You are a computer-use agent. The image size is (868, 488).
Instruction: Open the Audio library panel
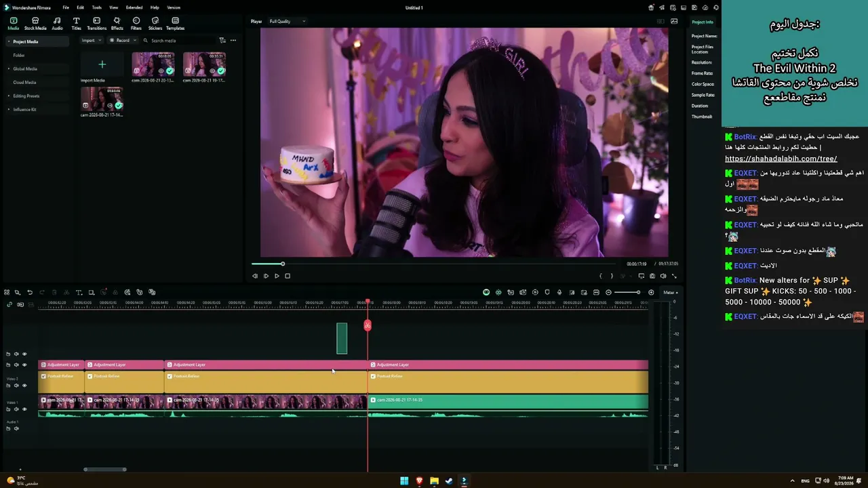(x=57, y=24)
